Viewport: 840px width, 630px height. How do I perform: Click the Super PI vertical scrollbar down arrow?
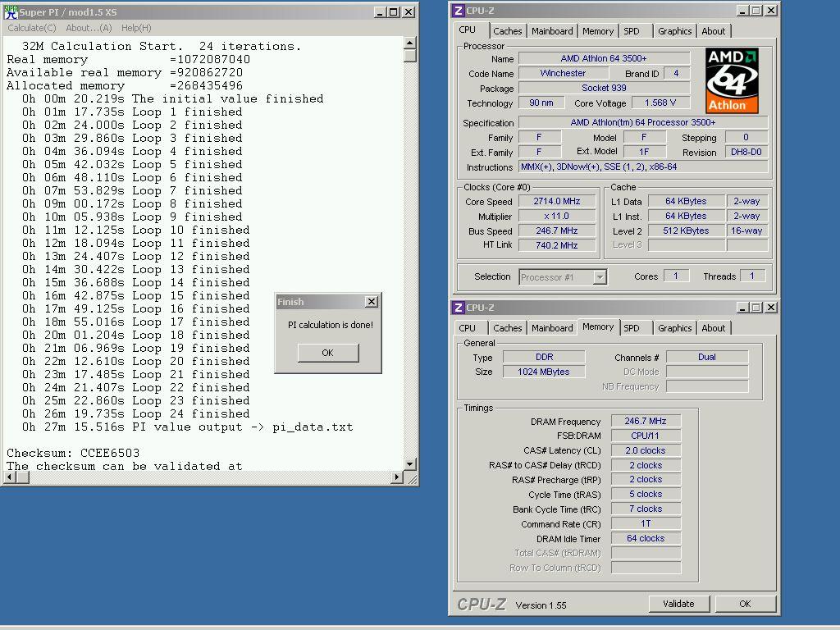(410, 464)
